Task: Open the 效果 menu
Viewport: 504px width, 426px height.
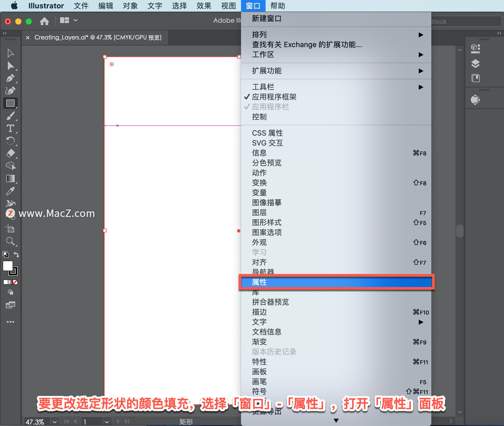Action: pos(204,6)
